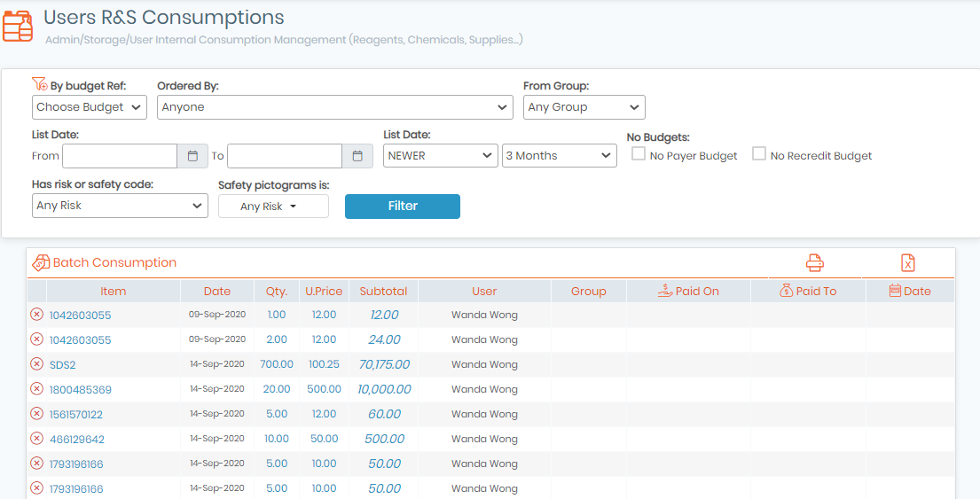Click the Batch Consumption tag icon
Screen dimensions: 980x499
(41, 263)
